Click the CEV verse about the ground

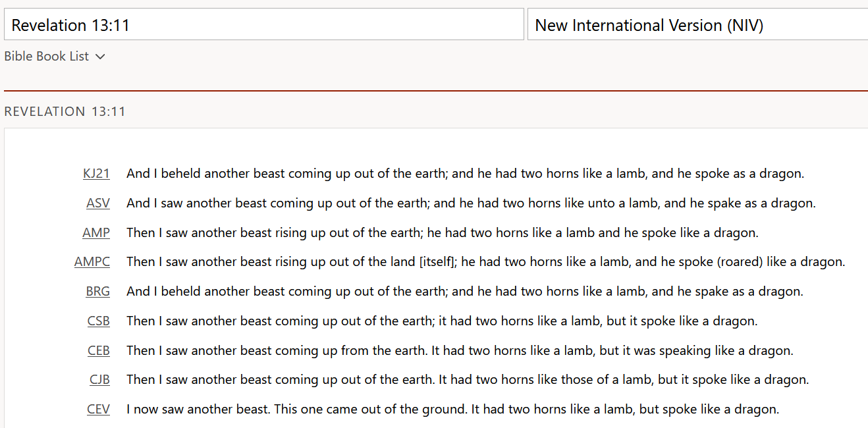pyautogui.click(x=452, y=410)
